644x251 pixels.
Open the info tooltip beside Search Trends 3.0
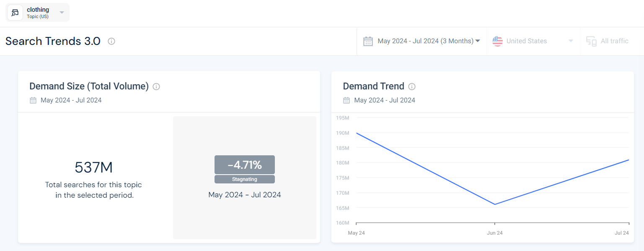[x=111, y=41]
